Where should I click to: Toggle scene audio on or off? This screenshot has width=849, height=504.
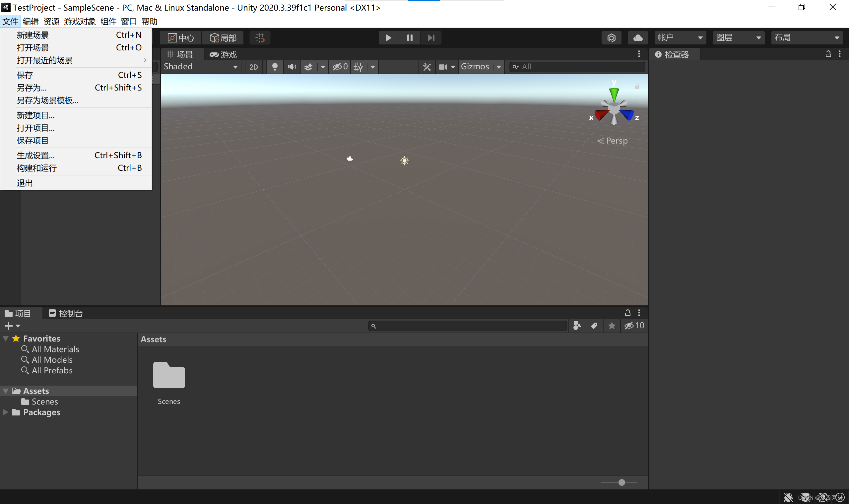[292, 67]
